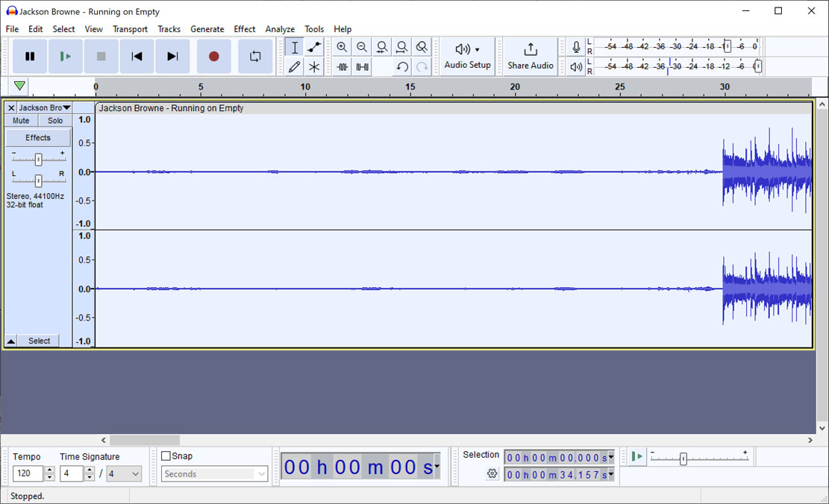Skip to start of the project

click(x=137, y=56)
